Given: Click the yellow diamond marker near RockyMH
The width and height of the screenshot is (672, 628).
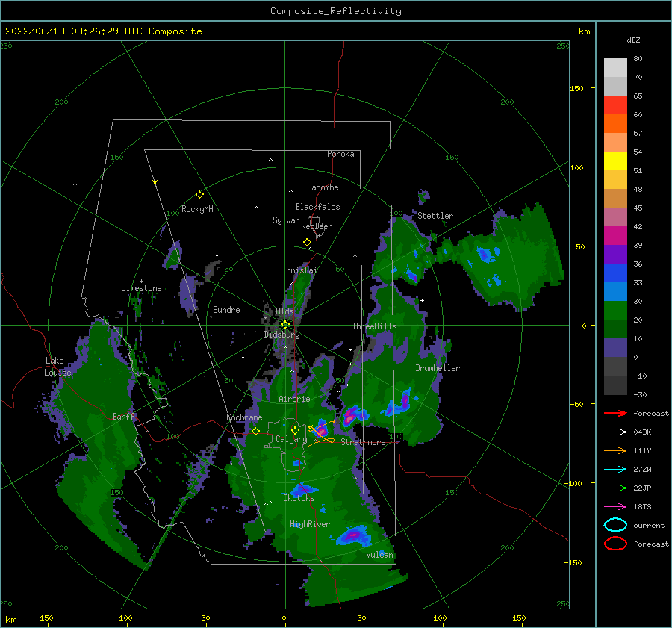Looking at the screenshot, I should [x=199, y=195].
